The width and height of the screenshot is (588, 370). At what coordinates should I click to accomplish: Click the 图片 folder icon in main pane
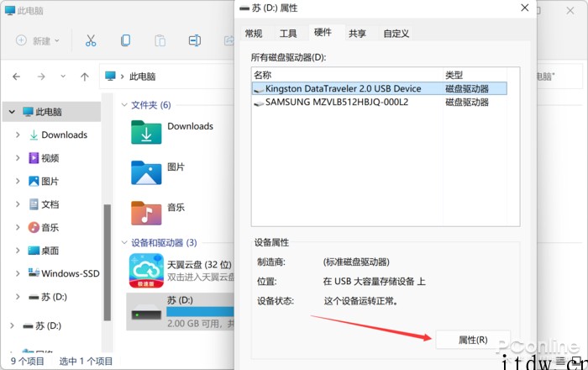click(x=146, y=172)
